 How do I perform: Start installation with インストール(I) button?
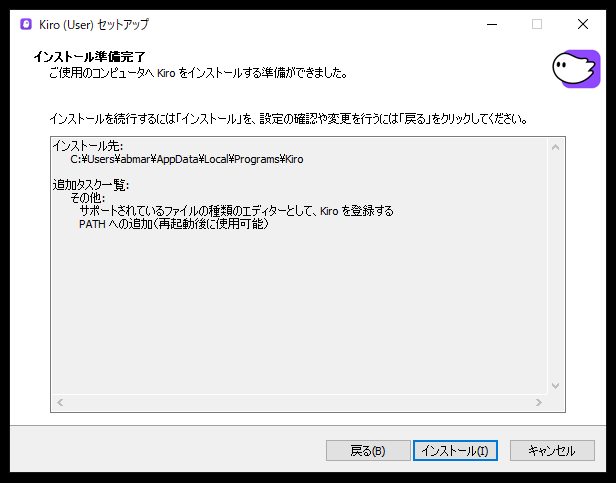pyautogui.click(x=455, y=451)
